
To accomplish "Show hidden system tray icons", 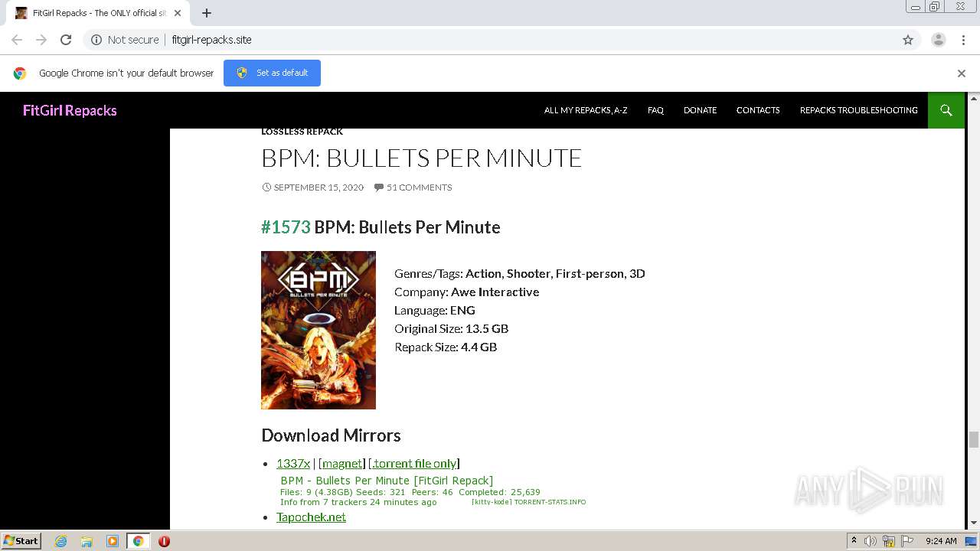I will click(x=854, y=541).
